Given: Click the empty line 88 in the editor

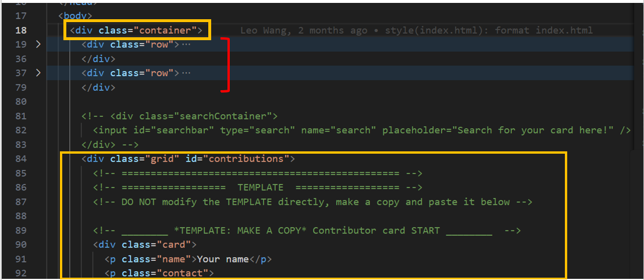Looking at the screenshot, I should point(341,216).
